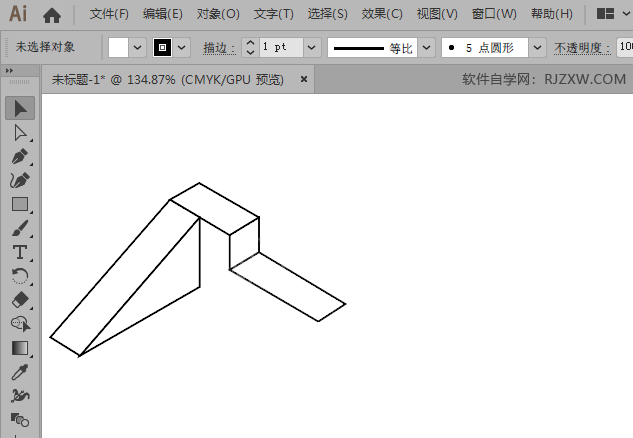Open the 文件(F) menu
Viewport: 633px width, 438px height.
tap(109, 14)
